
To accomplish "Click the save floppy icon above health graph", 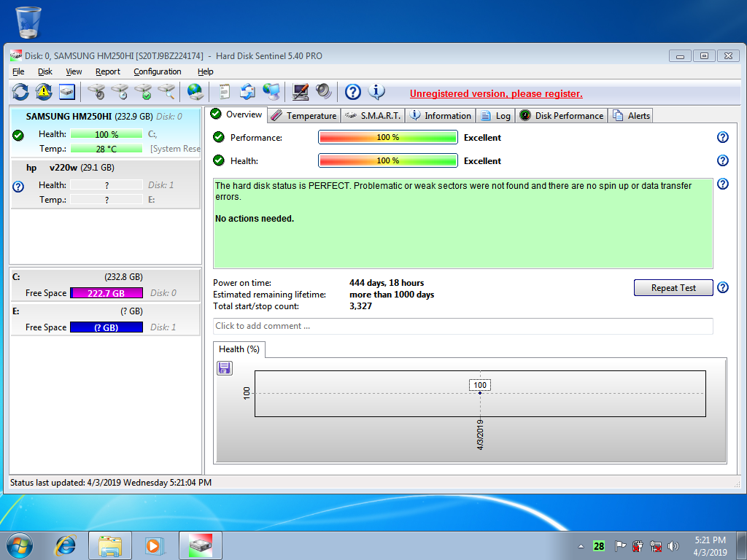I will click(225, 368).
